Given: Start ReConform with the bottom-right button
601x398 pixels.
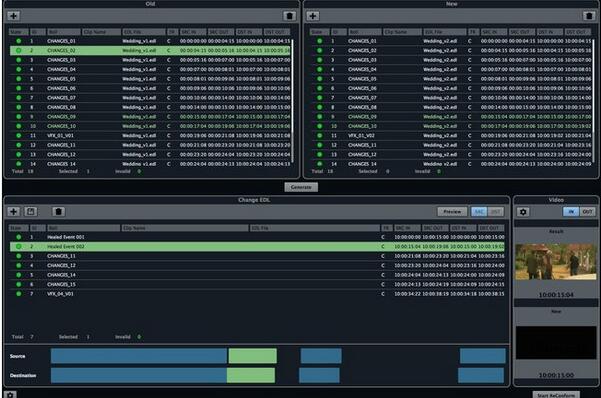Looking at the screenshot, I should pyautogui.click(x=556, y=395).
